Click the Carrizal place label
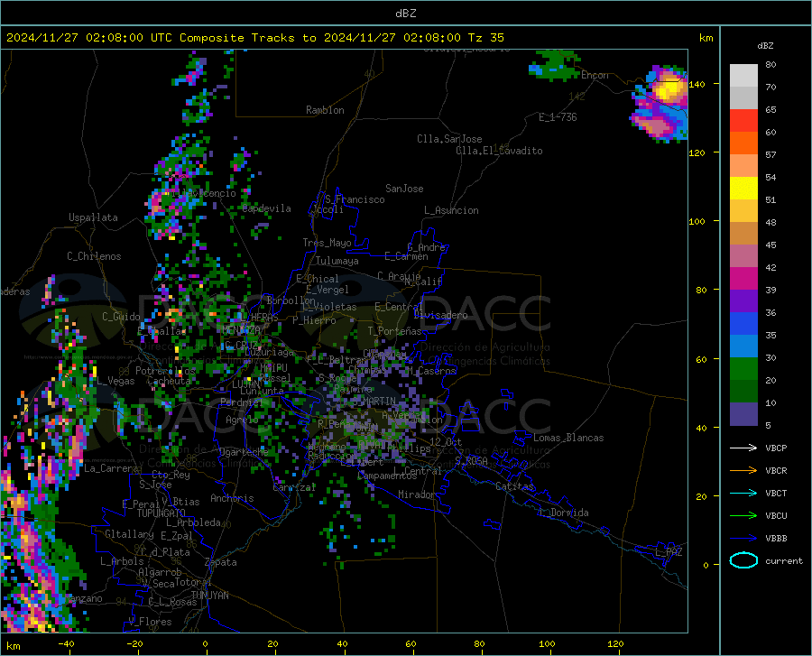Viewport: 812px width, 656px height. (294, 487)
